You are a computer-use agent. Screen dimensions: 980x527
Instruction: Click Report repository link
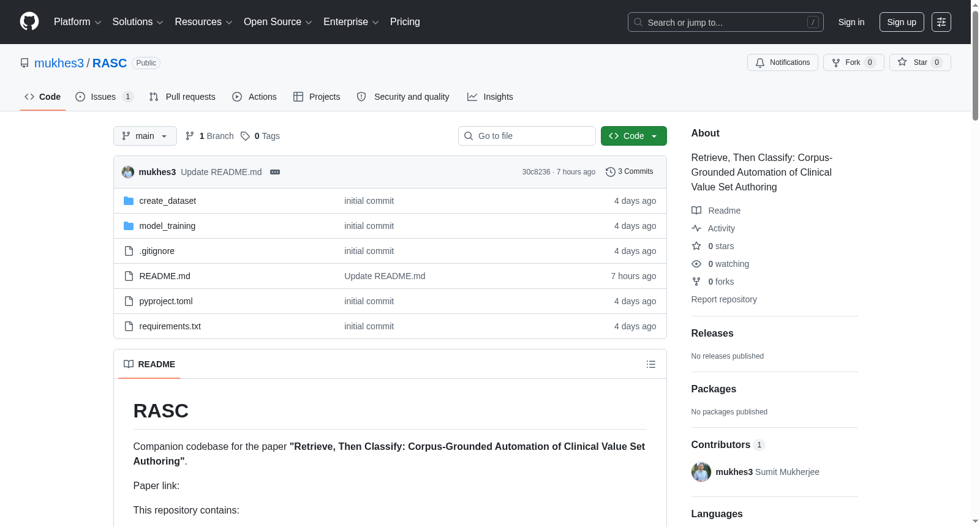724,299
